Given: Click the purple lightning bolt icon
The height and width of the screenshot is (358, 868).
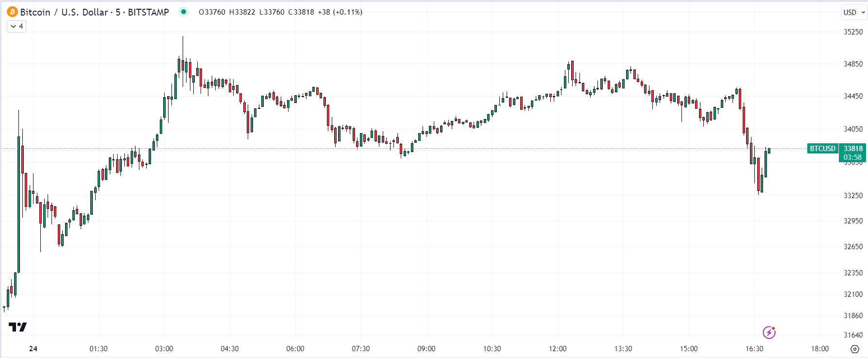Looking at the screenshot, I should [769, 332].
